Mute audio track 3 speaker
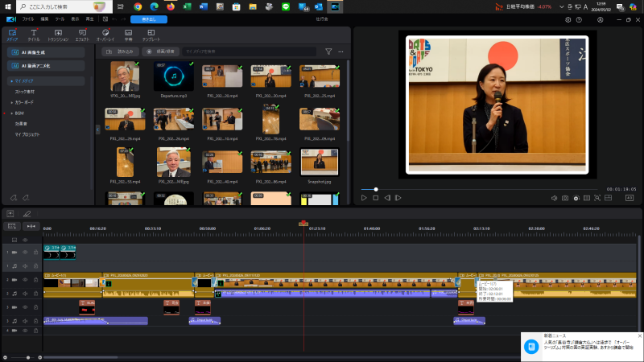 click(25, 321)
